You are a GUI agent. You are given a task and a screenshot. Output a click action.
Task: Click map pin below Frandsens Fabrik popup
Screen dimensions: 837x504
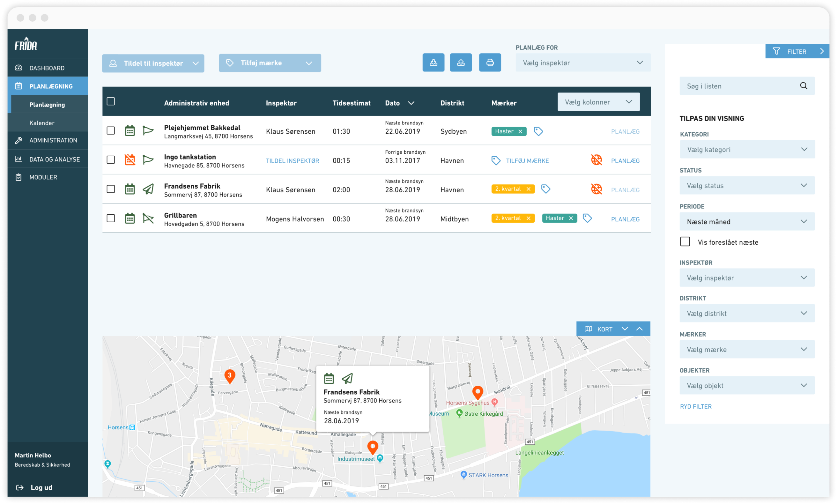tap(373, 448)
